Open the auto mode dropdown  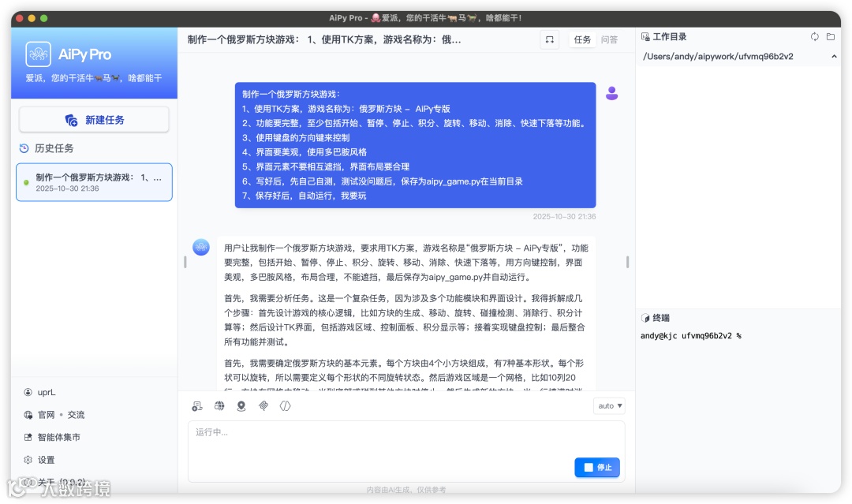coord(609,405)
